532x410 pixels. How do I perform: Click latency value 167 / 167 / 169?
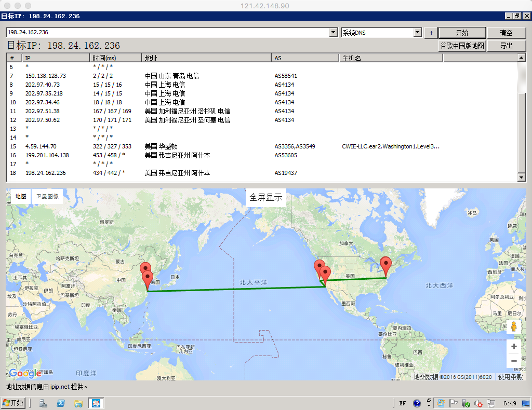click(112, 111)
